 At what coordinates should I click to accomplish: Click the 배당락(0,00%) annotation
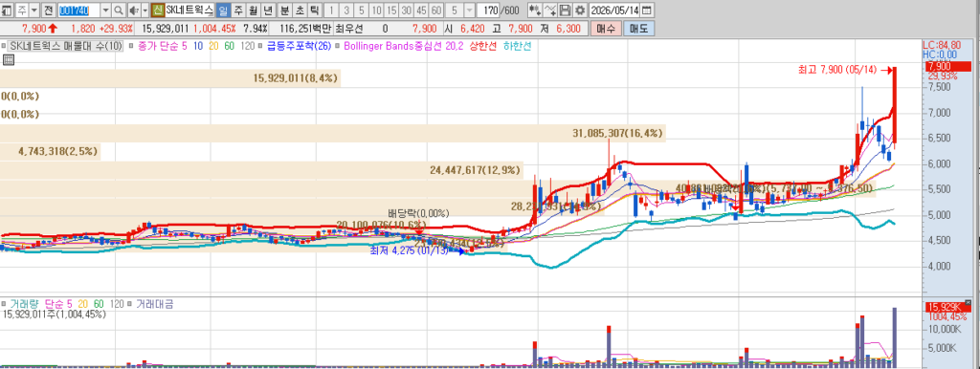418,213
